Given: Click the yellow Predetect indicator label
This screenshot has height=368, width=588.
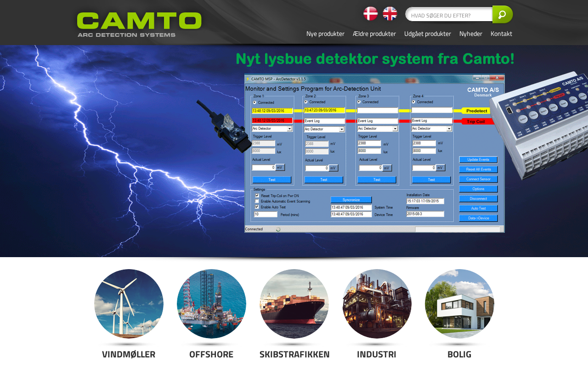Looking at the screenshot, I should coord(476,111).
